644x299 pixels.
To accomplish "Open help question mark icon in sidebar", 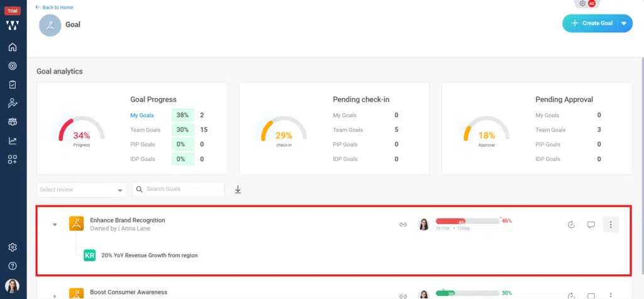I will (x=13, y=266).
